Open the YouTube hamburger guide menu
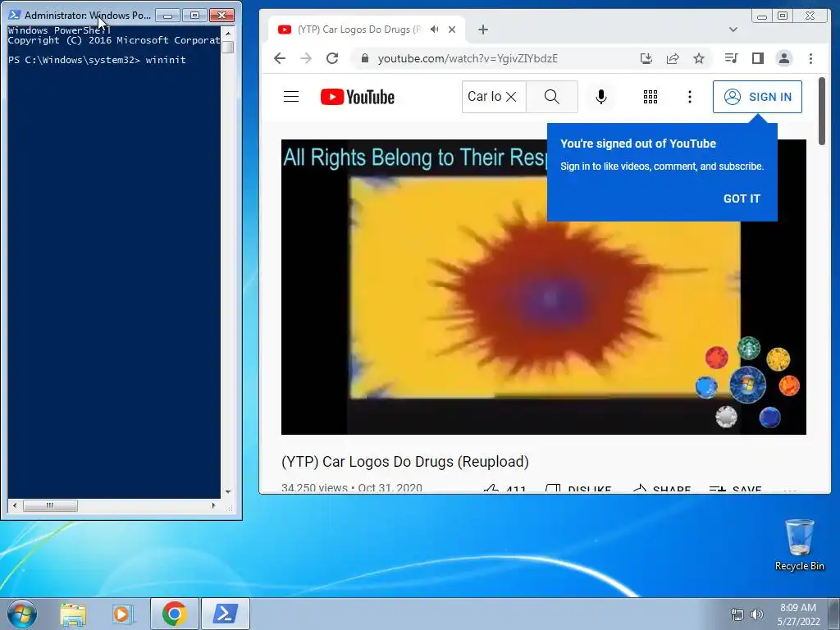 click(291, 97)
